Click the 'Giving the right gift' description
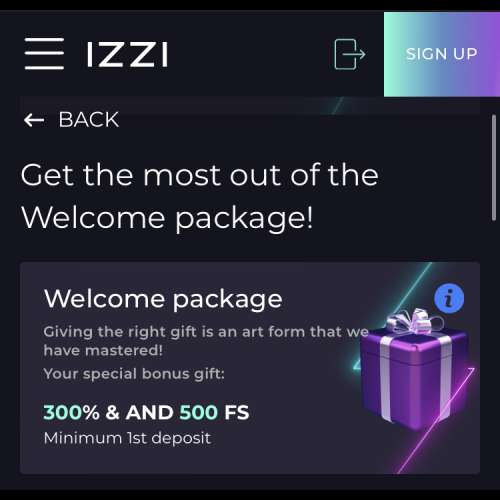The width and height of the screenshot is (500, 500). [x=206, y=341]
